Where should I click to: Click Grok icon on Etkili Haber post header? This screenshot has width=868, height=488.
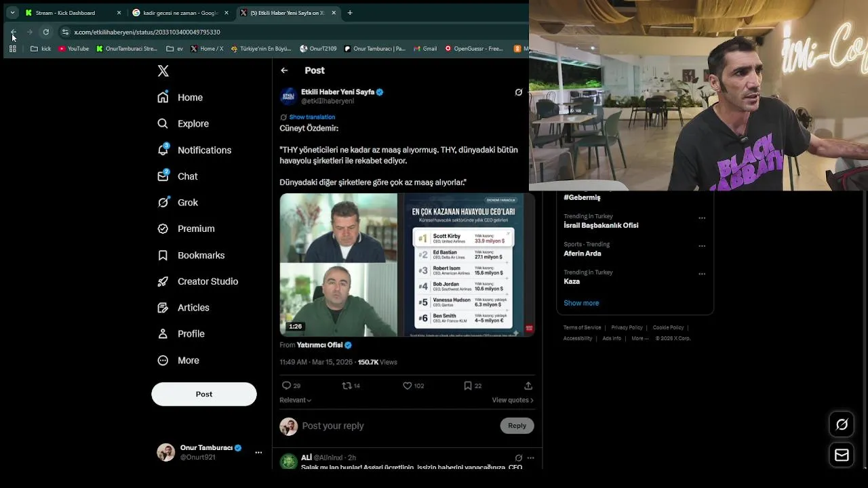coord(519,92)
